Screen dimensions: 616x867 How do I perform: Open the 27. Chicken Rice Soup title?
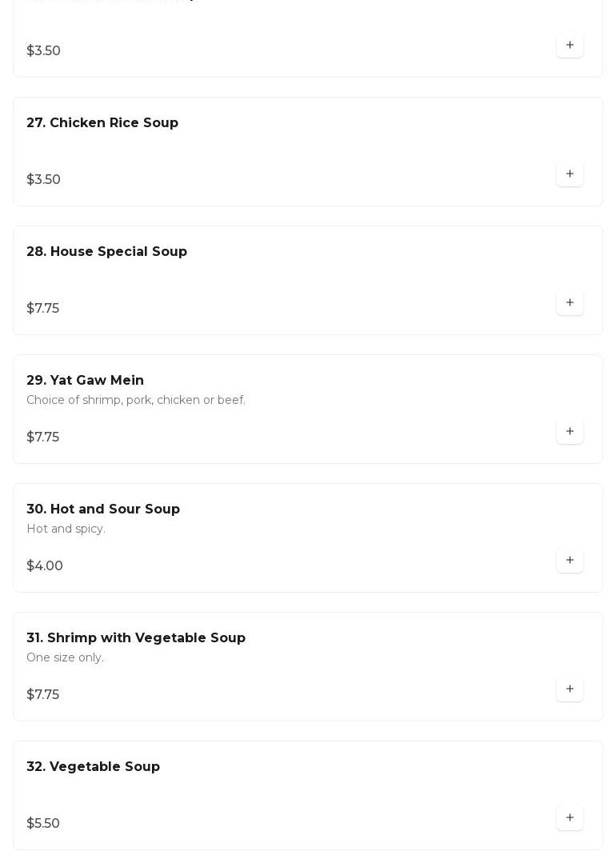(x=102, y=123)
